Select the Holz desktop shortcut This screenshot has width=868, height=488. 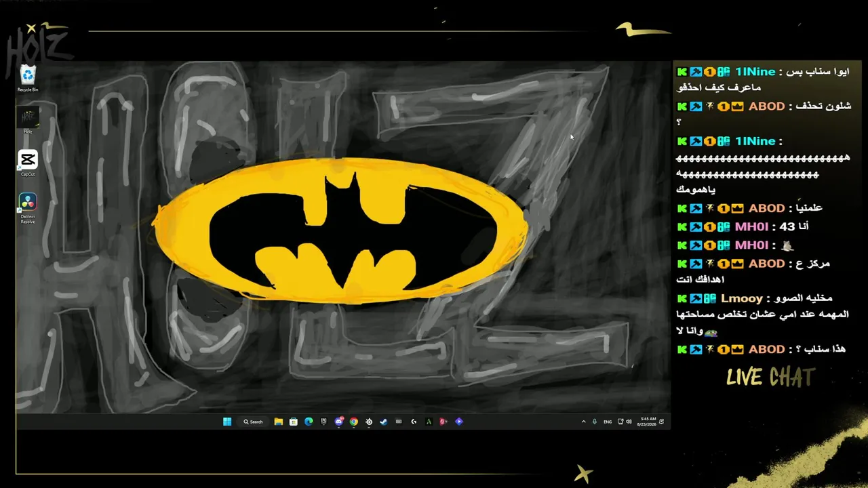[x=28, y=121]
